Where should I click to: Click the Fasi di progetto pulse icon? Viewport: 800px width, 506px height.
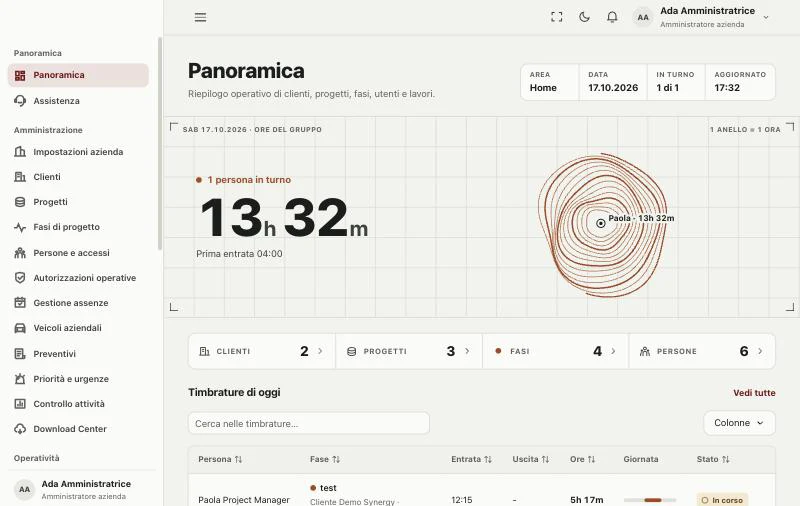(20, 227)
